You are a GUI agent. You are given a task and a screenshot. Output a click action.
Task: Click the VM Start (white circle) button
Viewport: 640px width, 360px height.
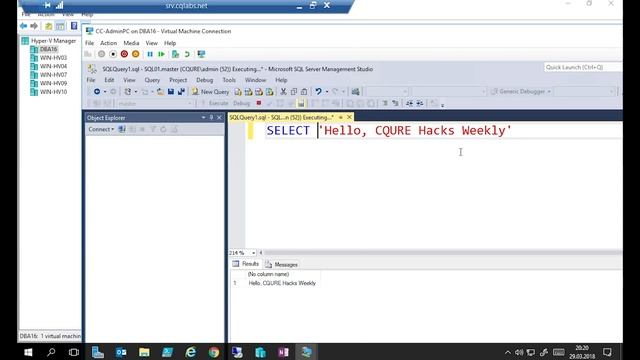click(x=113, y=54)
